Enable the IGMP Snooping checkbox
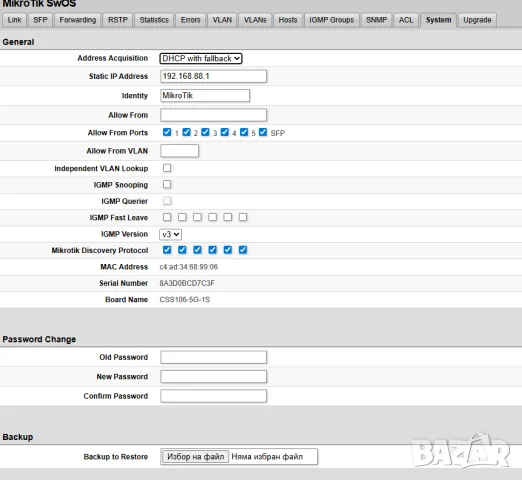522x480 pixels. tap(167, 184)
